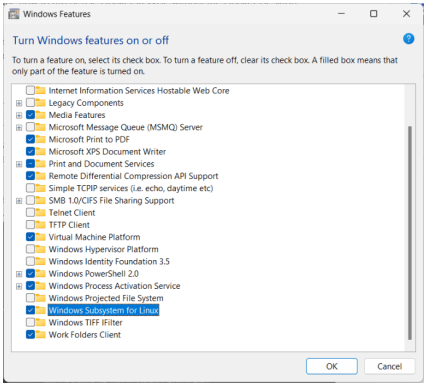The height and width of the screenshot is (386, 427).
Task: Uncheck Microsoft XPS Document Writer checkbox
Action: pyautogui.click(x=30, y=152)
